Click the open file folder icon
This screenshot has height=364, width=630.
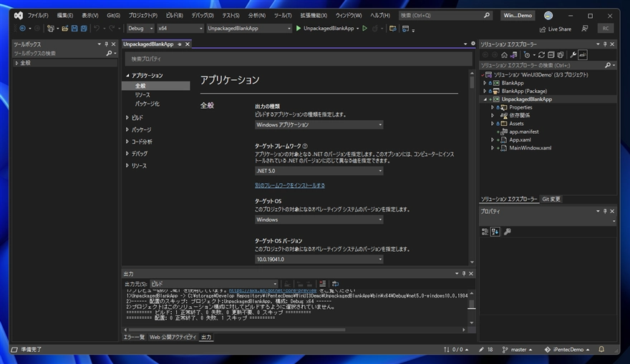click(64, 29)
